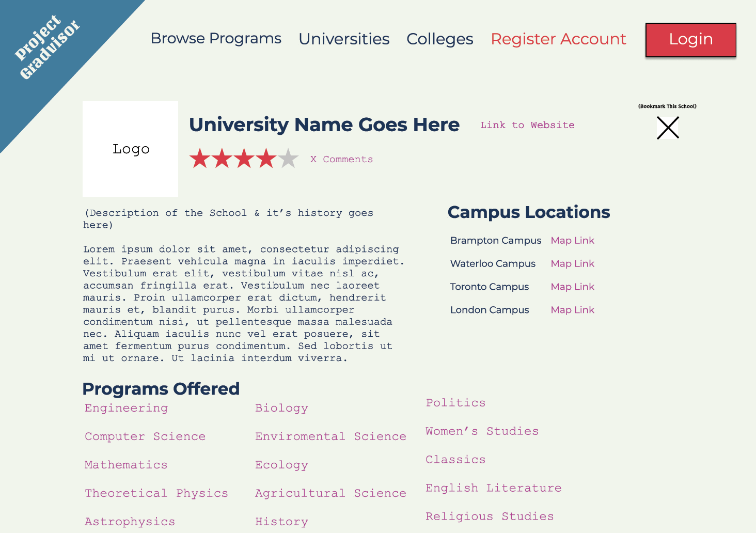The width and height of the screenshot is (756, 533).
Task: Open Map Link for Brampton Campus
Action: point(572,241)
